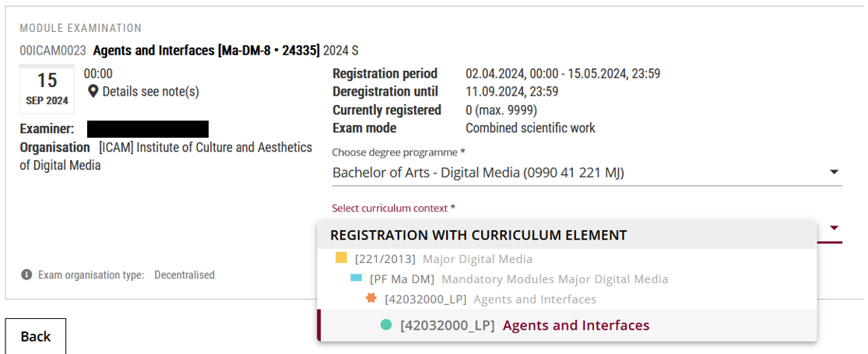Viewport: 868px width, 354px height.
Task: Click the ICAM Institute of Culture organisation text
Action: tap(166, 156)
